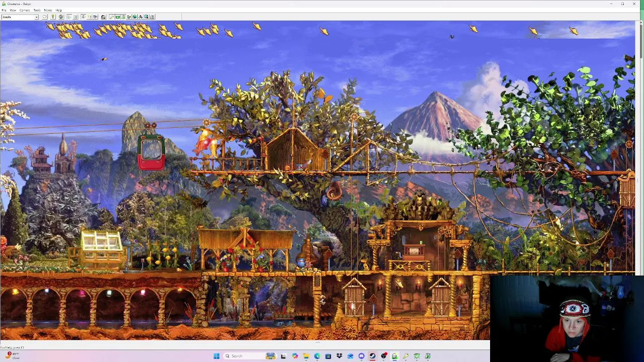Open the View menu
Screen dimensions: 644x362
(x=13, y=10)
